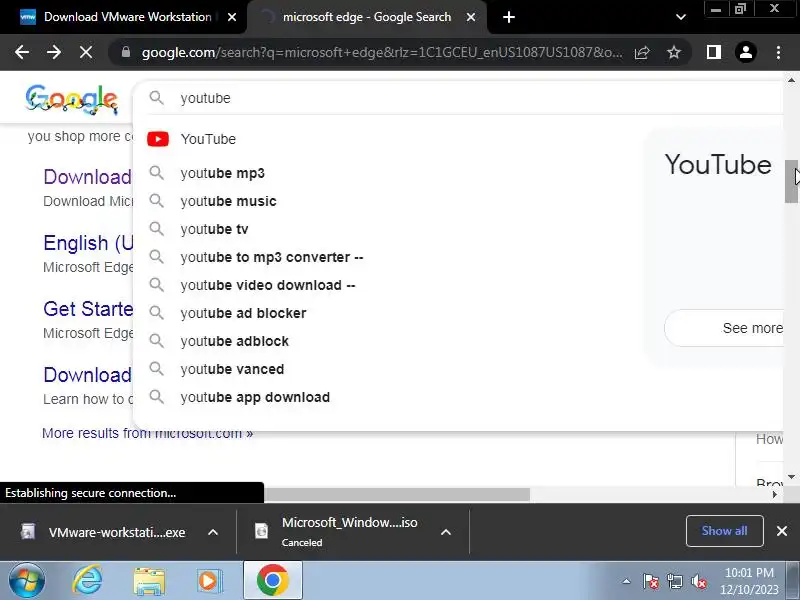Click the horizontal scroll right arrow
The height and width of the screenshot is (600, 800).
click(x=775, y=494)
